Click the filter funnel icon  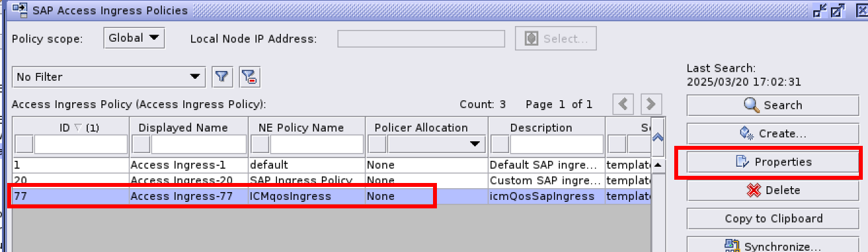[222, 77]
